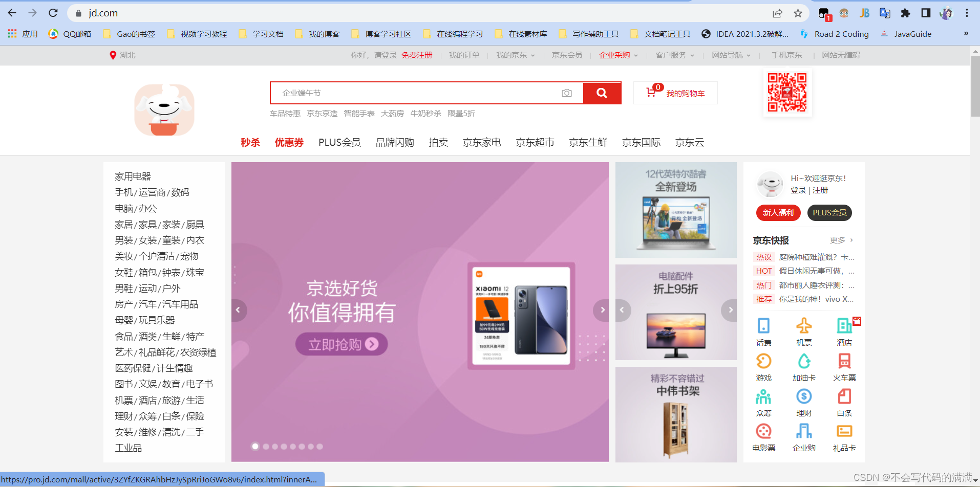Show previous side promo with left arrow
Image resolution: width=980 pixels, height=487 pixels.
(623, 310)
